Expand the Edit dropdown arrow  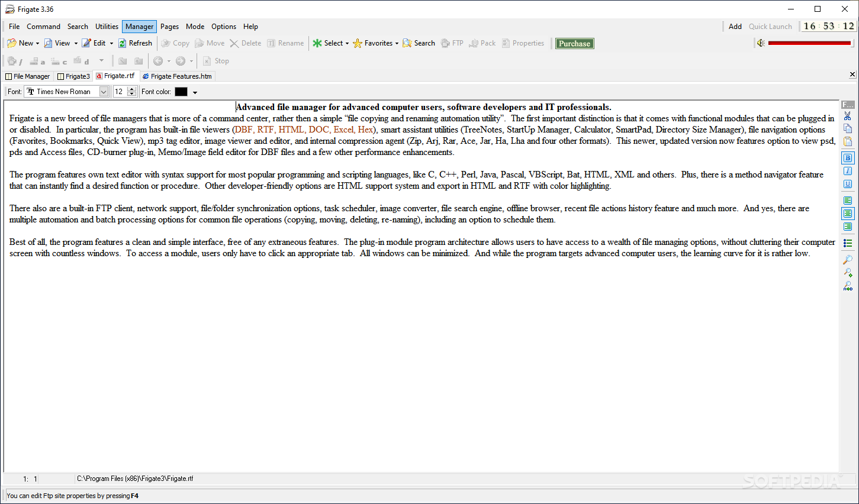coord(111,43)
